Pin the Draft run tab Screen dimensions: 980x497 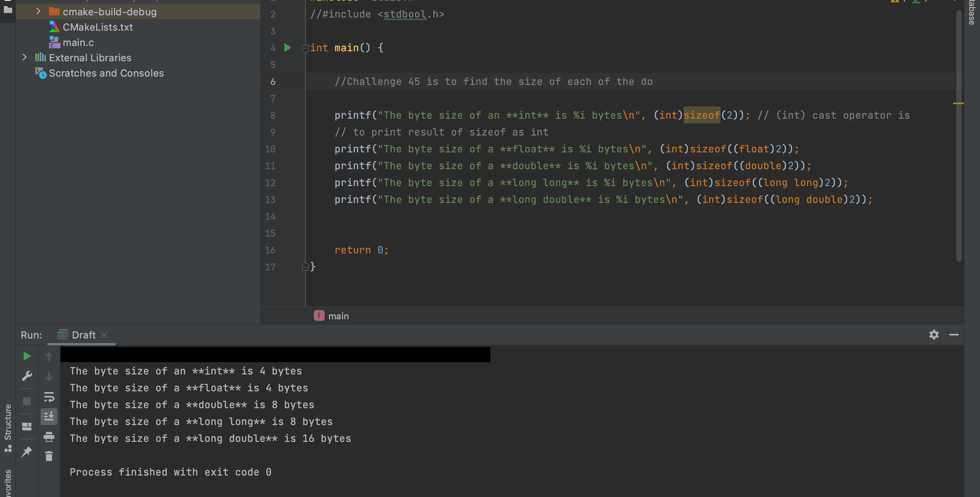point(27,452)
